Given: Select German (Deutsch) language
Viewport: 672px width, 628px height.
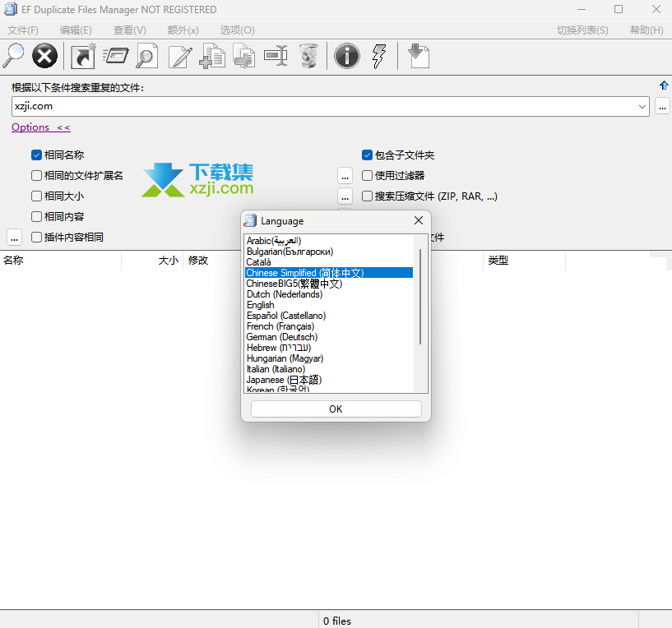Looking at the screenshot, I should pyautogui.click(x=329, y=337).
